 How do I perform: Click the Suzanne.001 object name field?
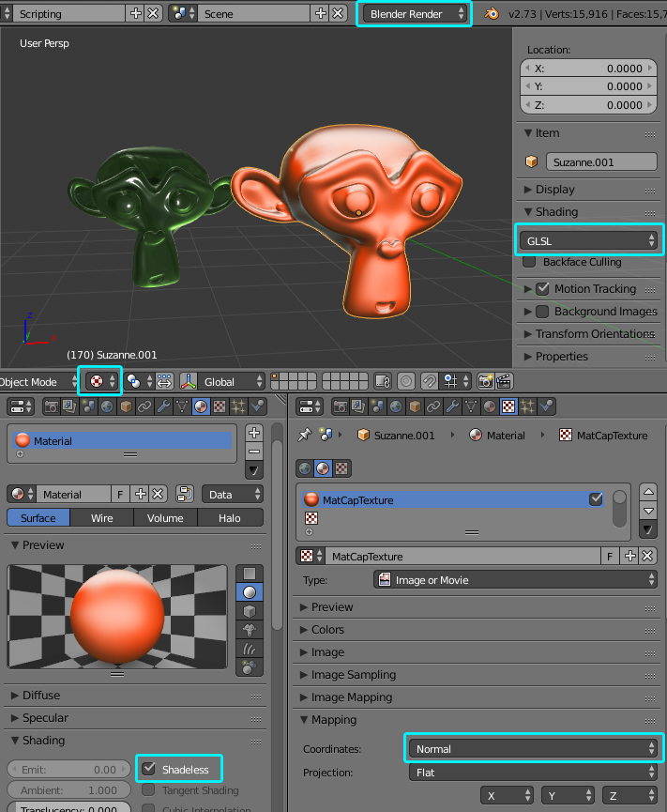(601, 162)
